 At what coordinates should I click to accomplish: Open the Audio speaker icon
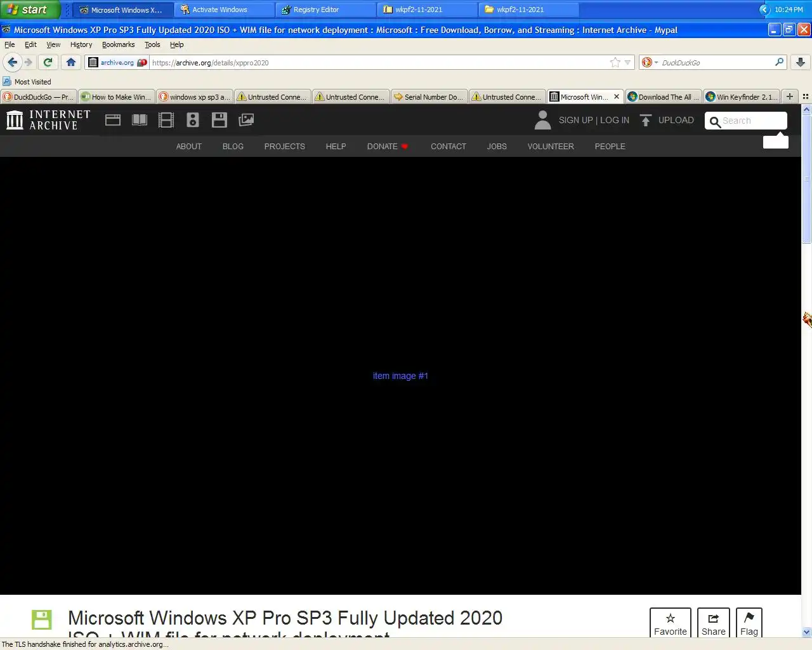coord(193,120)
